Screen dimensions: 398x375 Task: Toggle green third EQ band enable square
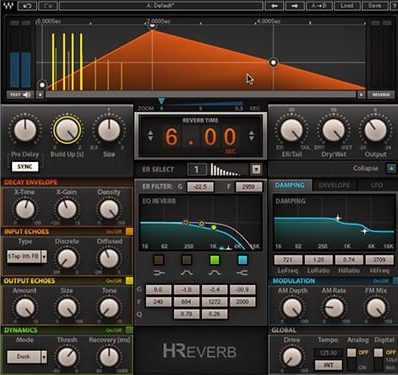(215, 260)
